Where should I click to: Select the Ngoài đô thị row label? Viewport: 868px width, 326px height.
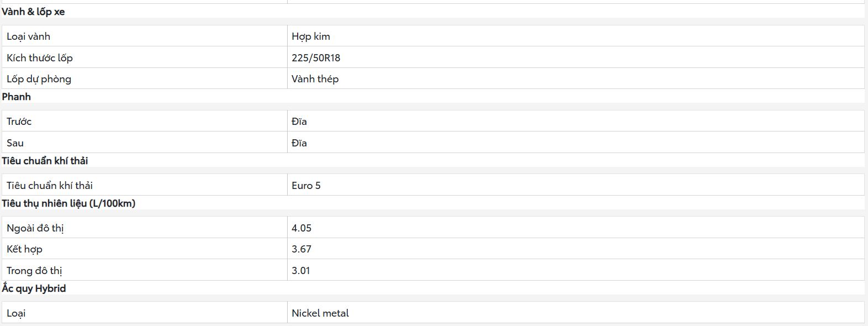click(x=35, y=228)
